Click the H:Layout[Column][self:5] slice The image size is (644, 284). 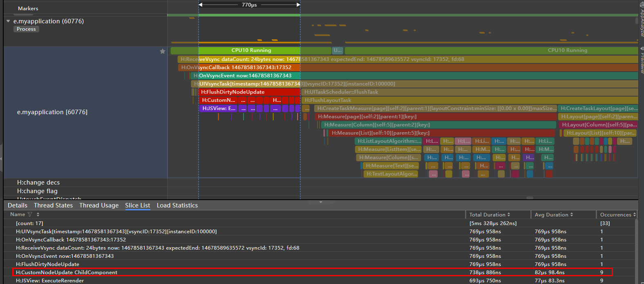click(598, 125)
